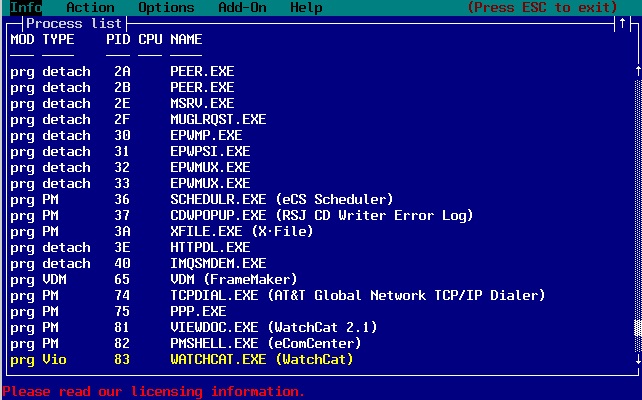The width and height of the screenshot is (642, 400).
Task: Click the '(Press ESC to exit)' hint
Action: click(x=543, y=7)
